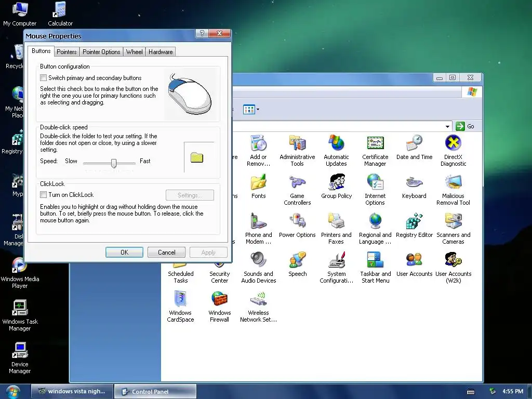
Task: Click OK in Mouse Properties
Action: (x=124, y=252)
